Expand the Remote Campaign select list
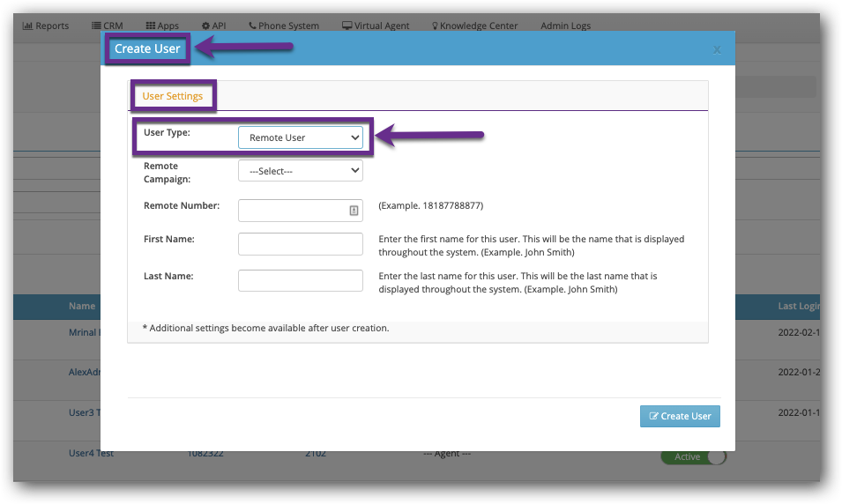842x504 pixels. pyautogui.click(x=300, y=171)
